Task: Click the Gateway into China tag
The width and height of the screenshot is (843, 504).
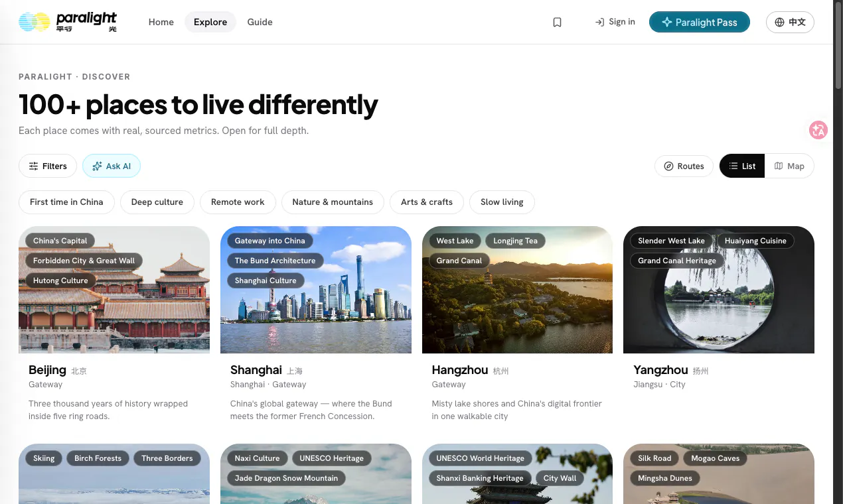Action: (270, 241)
